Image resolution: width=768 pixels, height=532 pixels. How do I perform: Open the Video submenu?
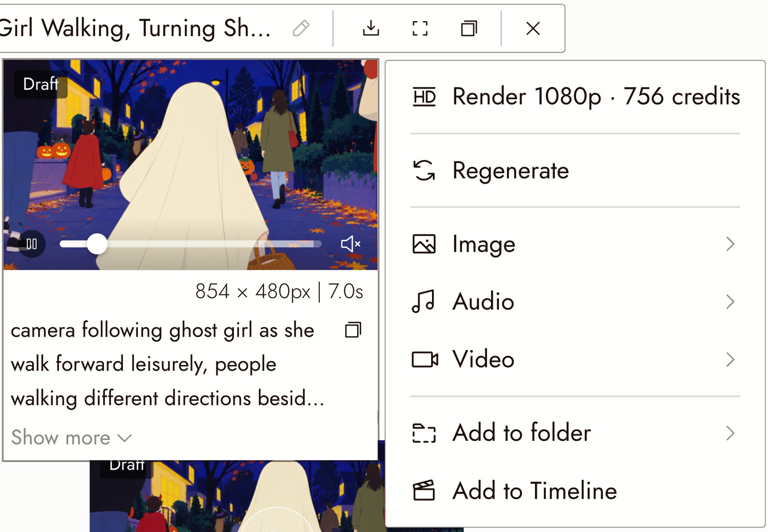[575, 359]
